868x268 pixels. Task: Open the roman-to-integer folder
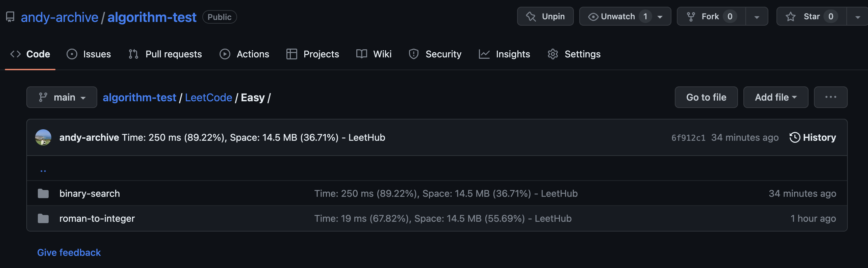click(97, 218)
